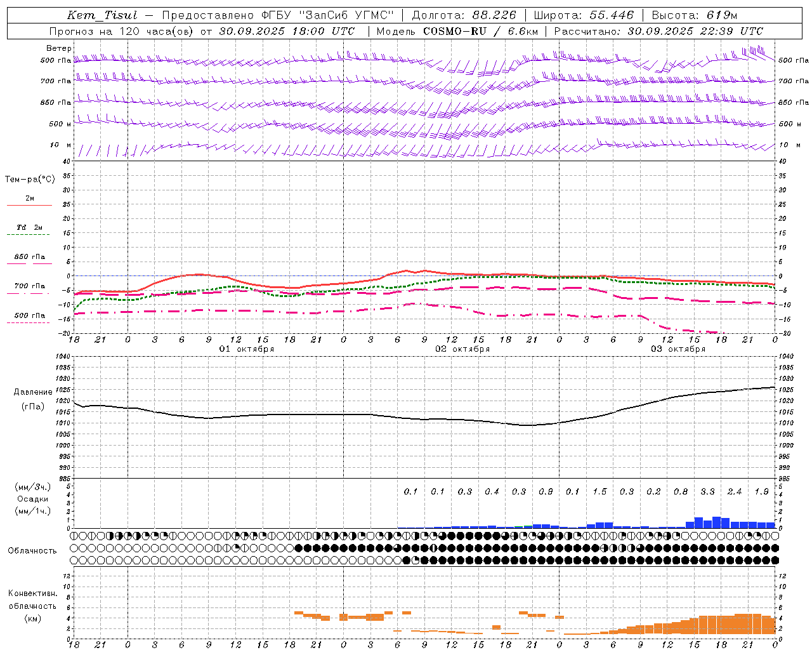Image resolution: width=812 pixels, height=650 pixels.
Task: Click the 01 октября date label
Action: [x=247, y=349]
